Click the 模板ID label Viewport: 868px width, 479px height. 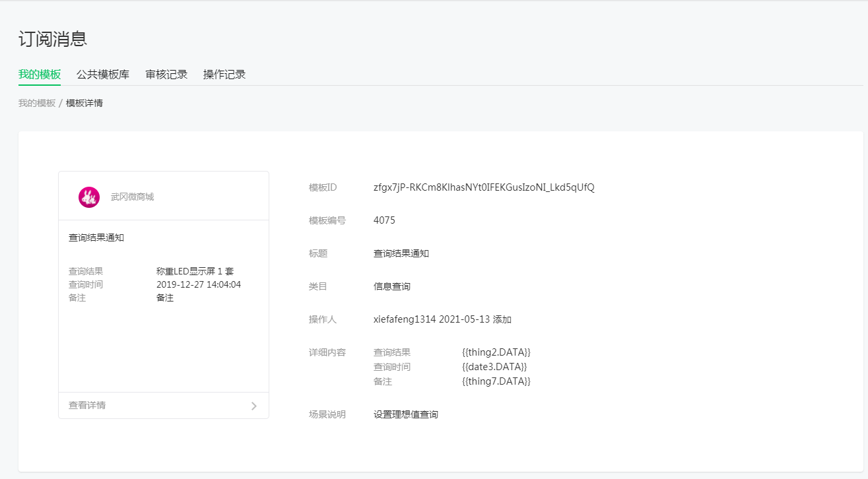323,187
